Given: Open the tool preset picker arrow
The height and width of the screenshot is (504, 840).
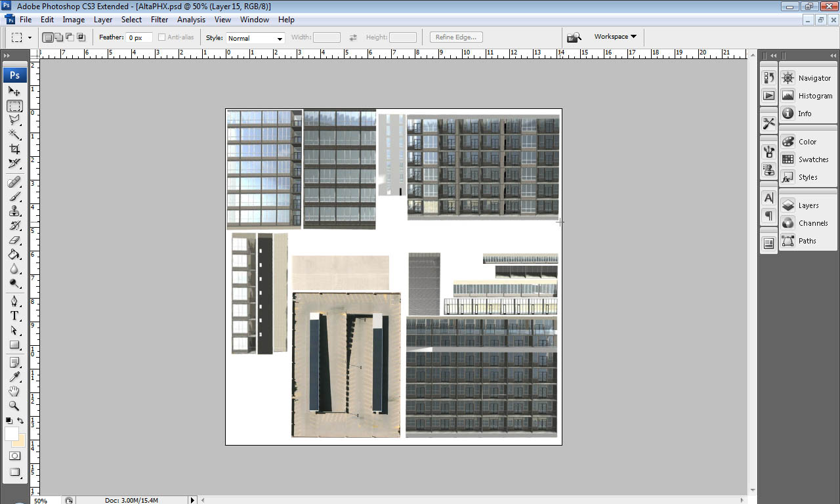Looking at the screenshot, I should click(30, 37).
